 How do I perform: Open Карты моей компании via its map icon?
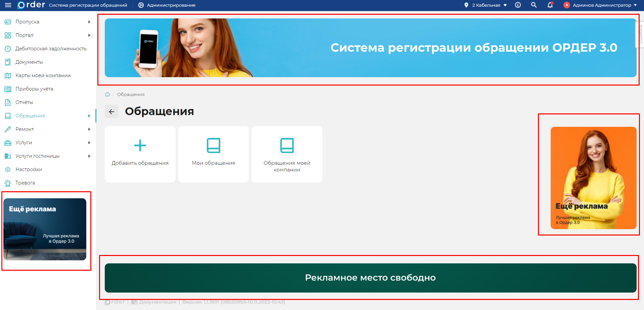pos(8,75)
